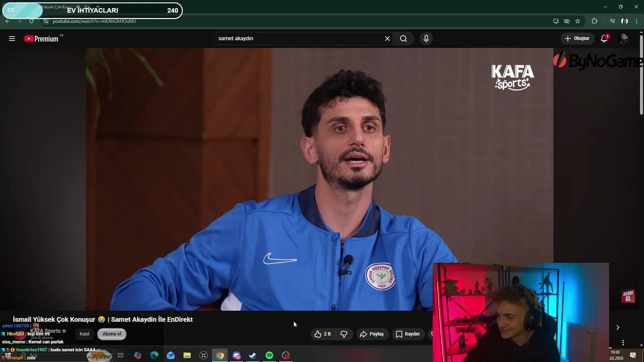Click the youtube.com address bar URL
644x362 pixels.
point(94,21)
